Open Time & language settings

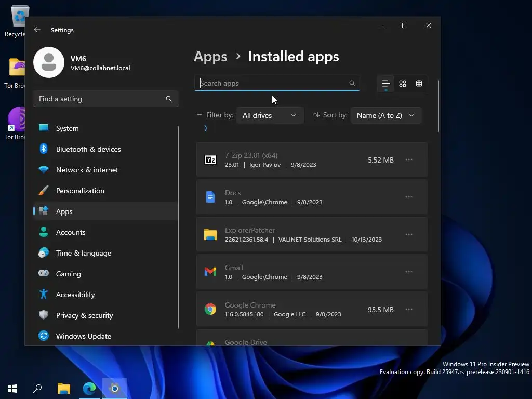pyautogui.click(x=105, y=253)
